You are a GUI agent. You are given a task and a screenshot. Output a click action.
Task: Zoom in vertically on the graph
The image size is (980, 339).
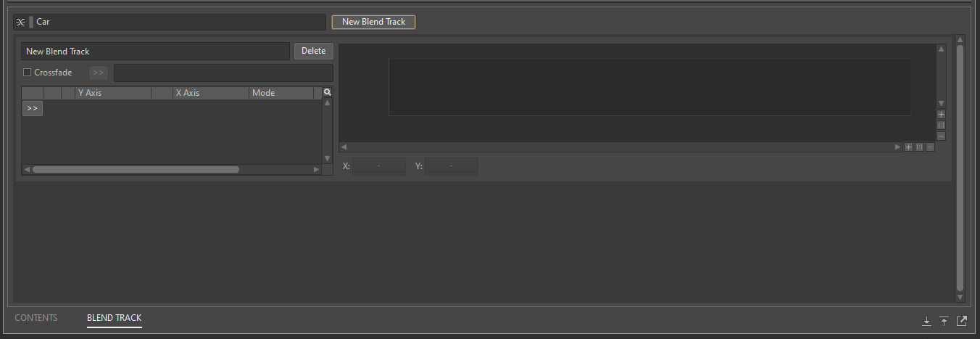[x=942, y=114]
